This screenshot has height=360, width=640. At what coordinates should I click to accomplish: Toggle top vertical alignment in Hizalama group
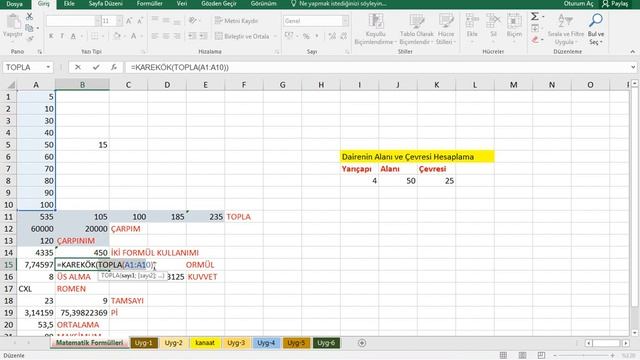[155, 20]
